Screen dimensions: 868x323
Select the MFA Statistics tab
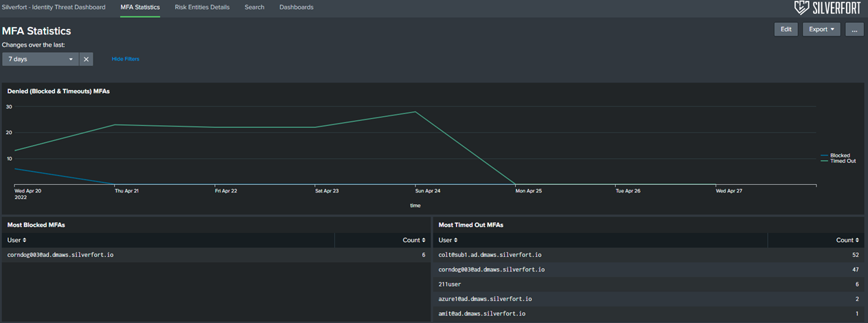tap(140, 7)
